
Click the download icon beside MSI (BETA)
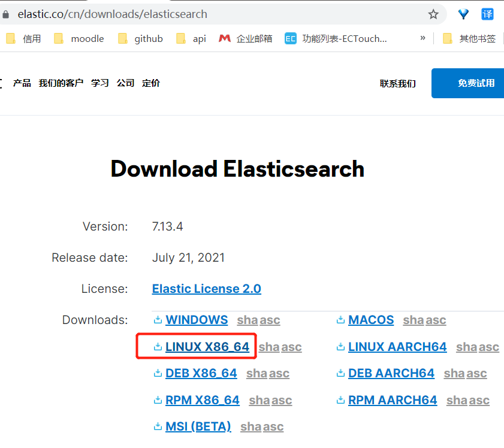tap(158, 426)
